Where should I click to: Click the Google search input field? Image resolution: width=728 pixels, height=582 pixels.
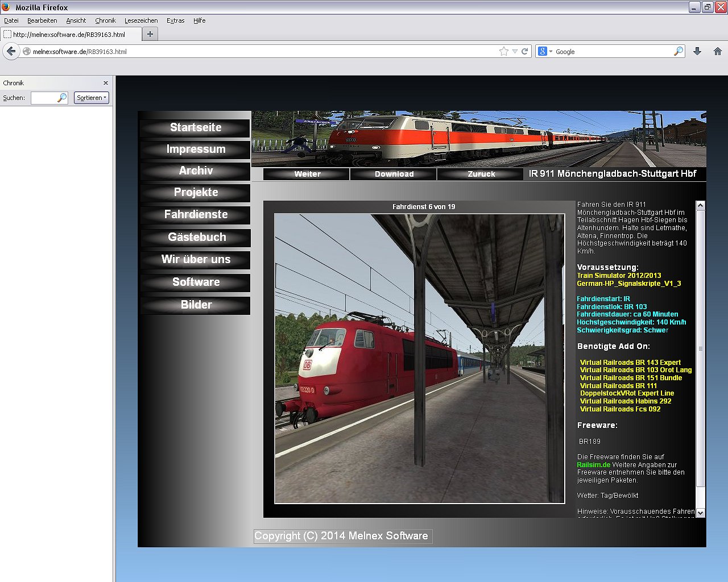(613, 51)
